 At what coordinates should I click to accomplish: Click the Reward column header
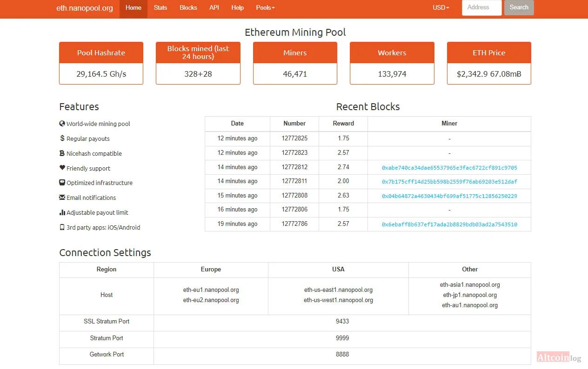(x=343, y=123)
